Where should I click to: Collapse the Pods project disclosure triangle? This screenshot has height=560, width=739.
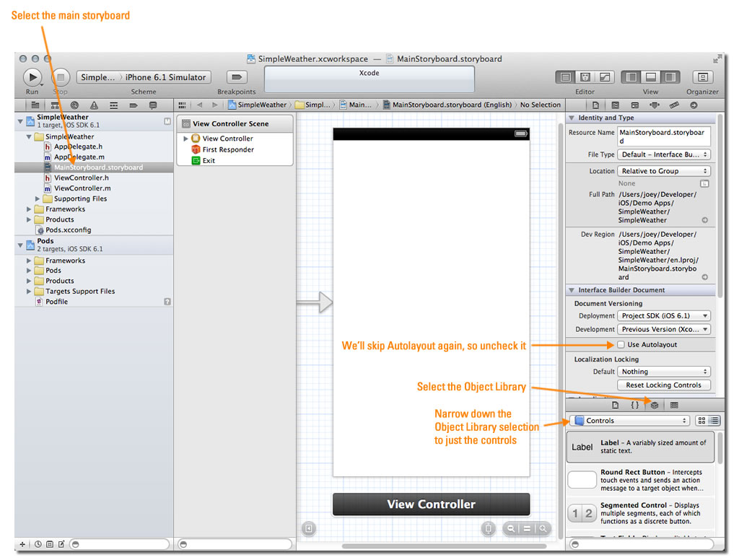[20, 245]
